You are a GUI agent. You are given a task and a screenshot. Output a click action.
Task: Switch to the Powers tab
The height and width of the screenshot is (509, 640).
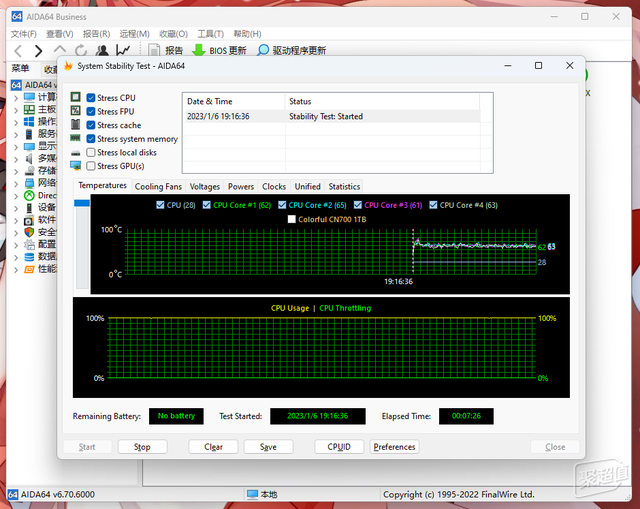click(x=241, y=187)
